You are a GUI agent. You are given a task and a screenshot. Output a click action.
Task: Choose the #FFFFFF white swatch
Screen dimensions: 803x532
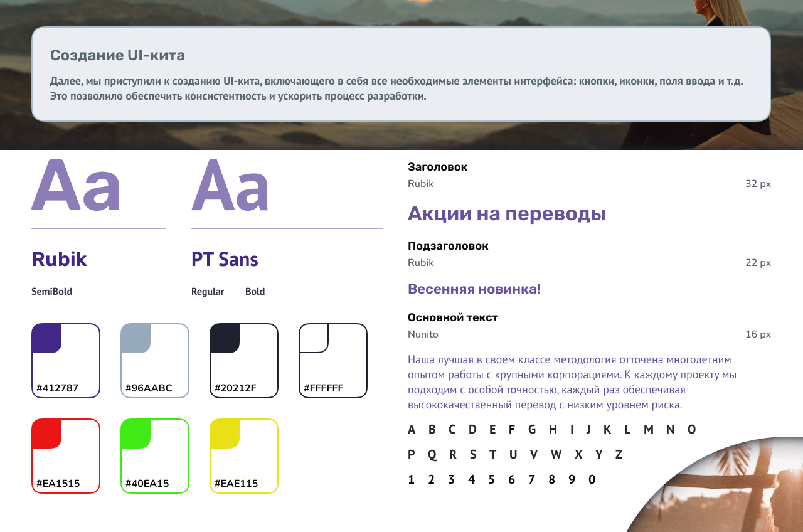(x=333, y=361)
